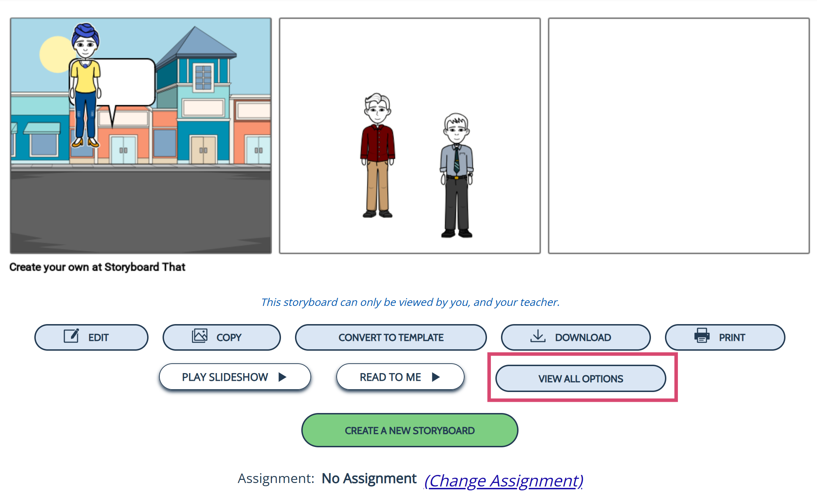Click the Download button
This screenshot has width=817, height=504.
tap(575, 337)
